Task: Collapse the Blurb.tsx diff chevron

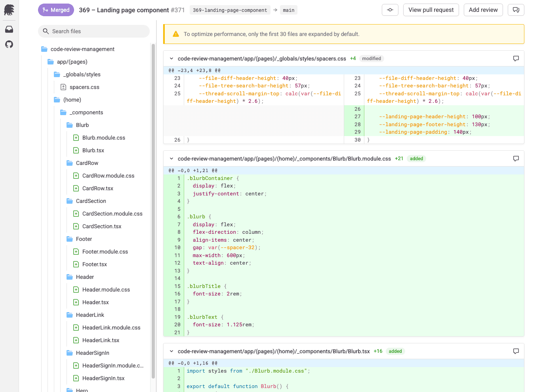Action: [171, 351]
